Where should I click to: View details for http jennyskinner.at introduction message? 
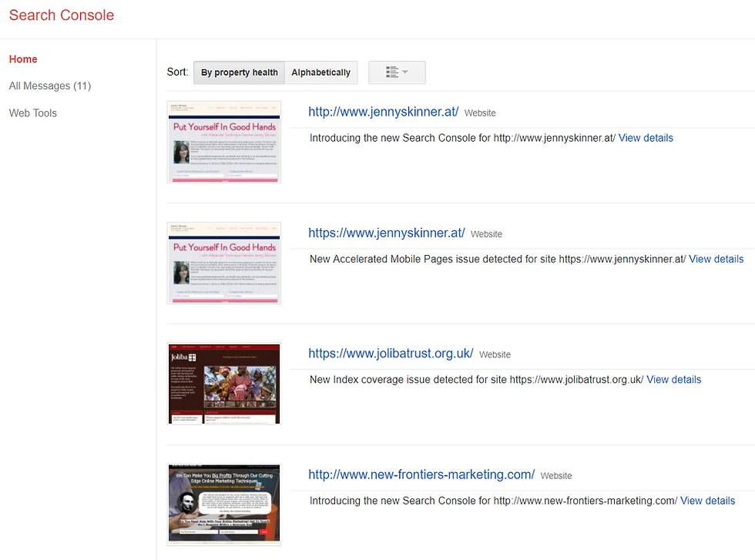(x=646, y=138)
